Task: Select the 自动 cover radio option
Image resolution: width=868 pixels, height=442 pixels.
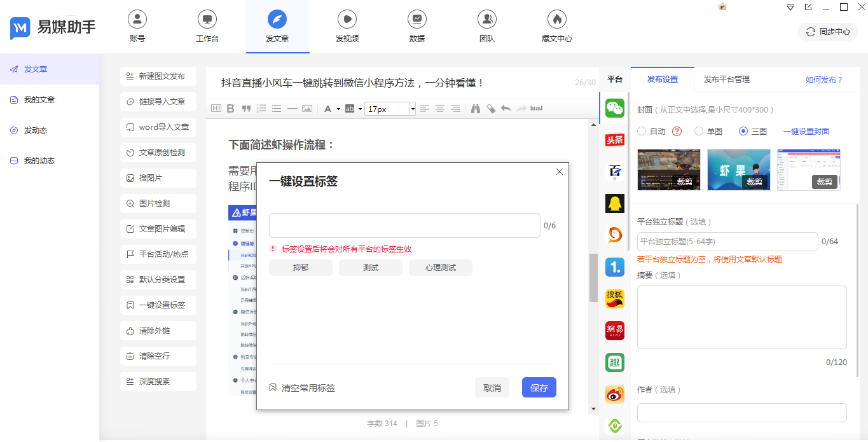Action: click(x=642, y=132)
